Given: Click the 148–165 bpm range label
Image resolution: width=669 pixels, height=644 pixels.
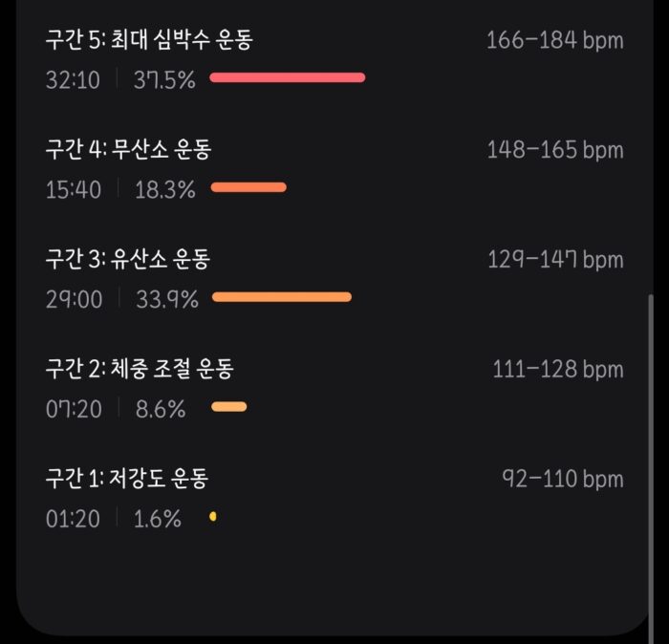Looking at the screenshot, I should [x=555, y=150].
